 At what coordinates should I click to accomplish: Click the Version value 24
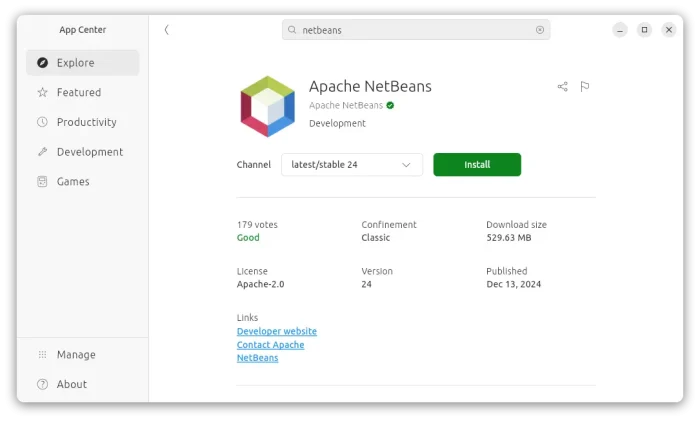point(367,284)
